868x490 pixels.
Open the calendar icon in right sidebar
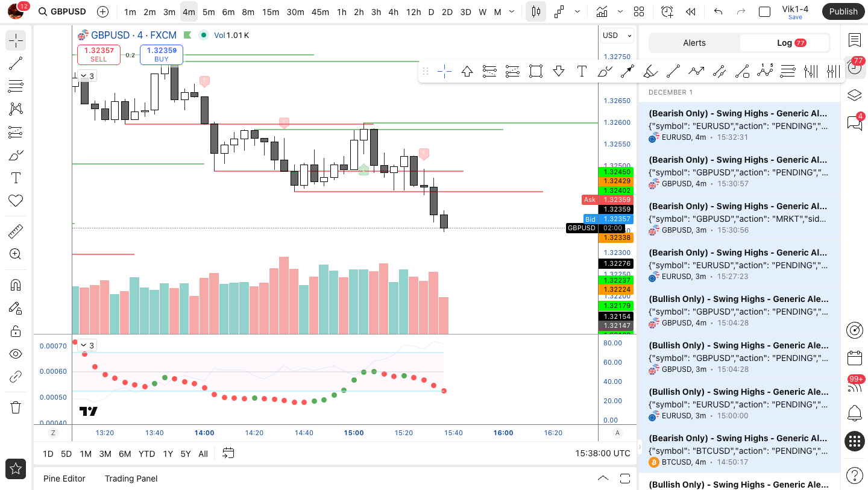(x=854, y=358)
